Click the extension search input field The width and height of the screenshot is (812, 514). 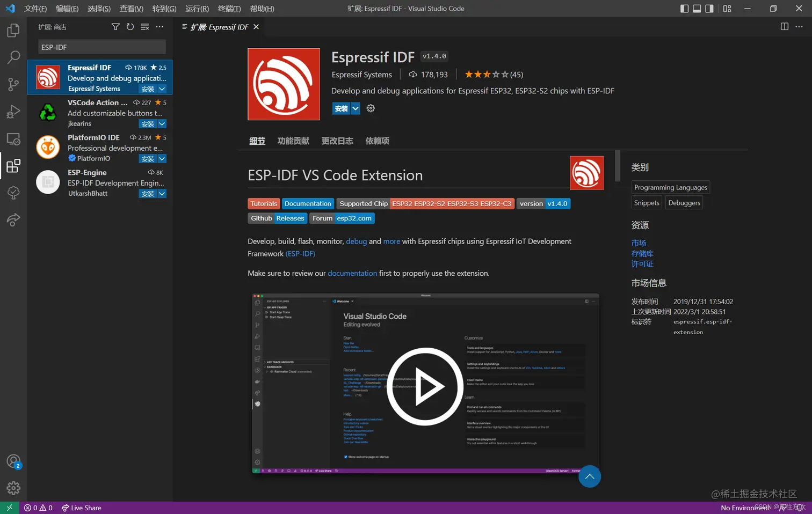(x=102, y=47)
